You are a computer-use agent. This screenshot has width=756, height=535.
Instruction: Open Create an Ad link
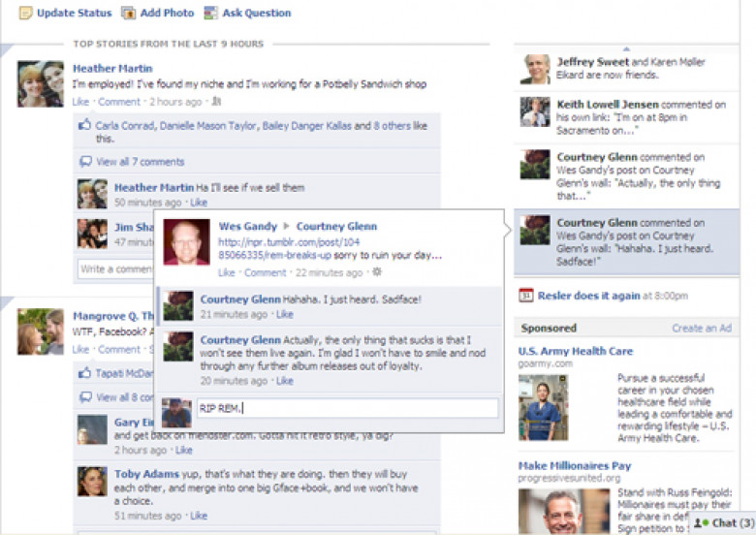coord(702,329)
